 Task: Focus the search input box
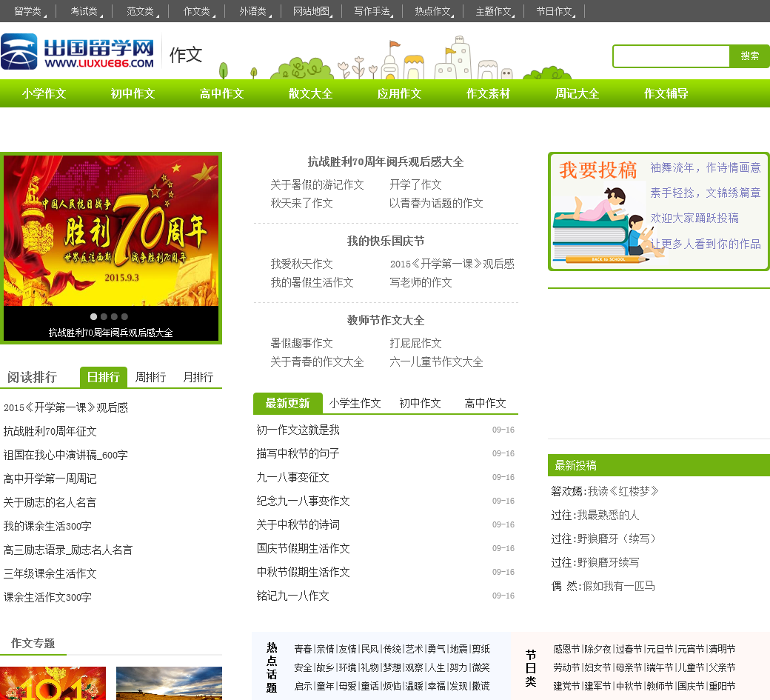pos(672,56)
